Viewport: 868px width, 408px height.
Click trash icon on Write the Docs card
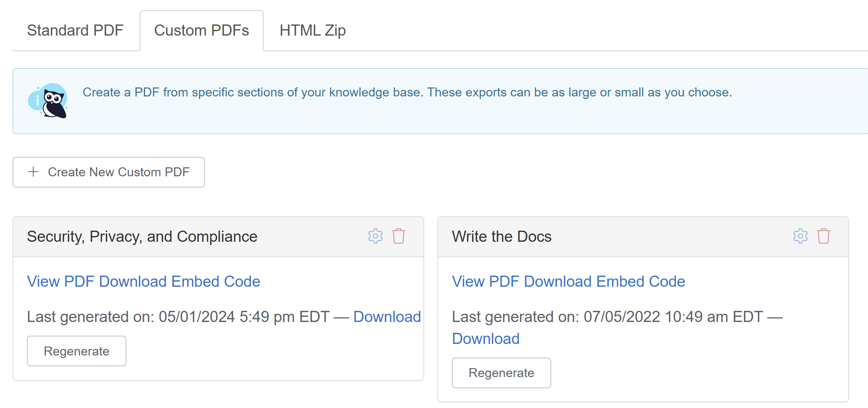point(823,236)
